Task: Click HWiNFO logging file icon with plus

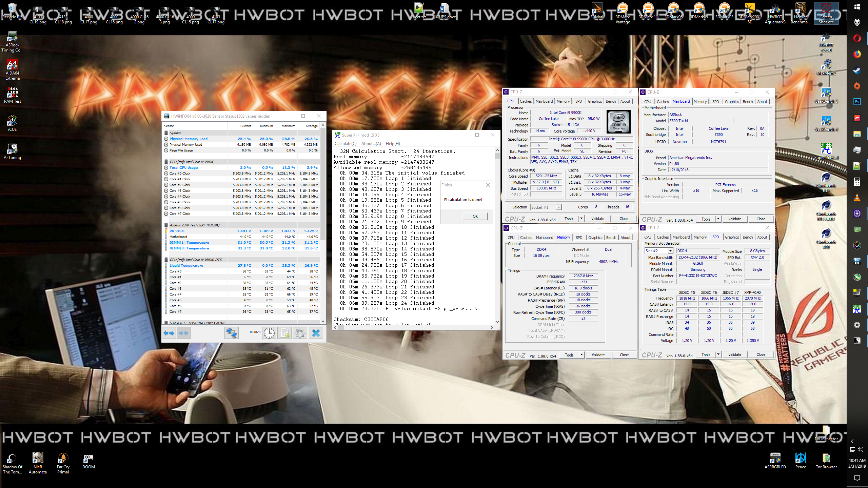Action: [x=284, y=333]
